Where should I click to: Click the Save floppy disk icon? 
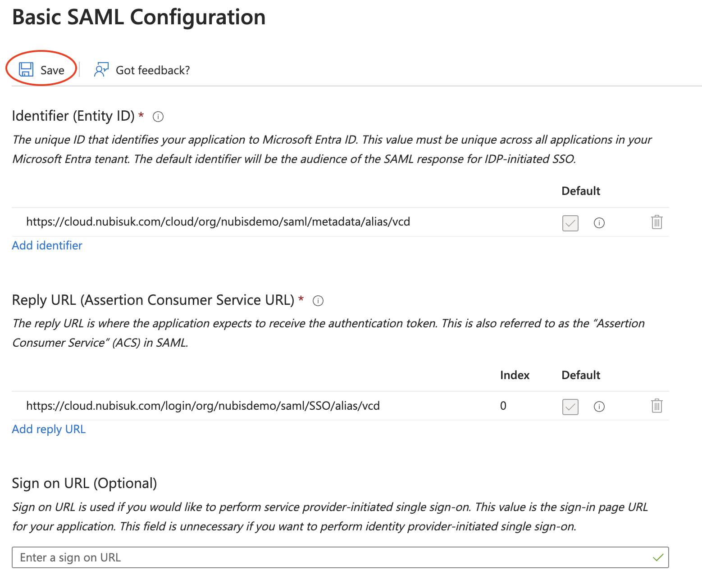pyautogui.click(x=26, y=69)
